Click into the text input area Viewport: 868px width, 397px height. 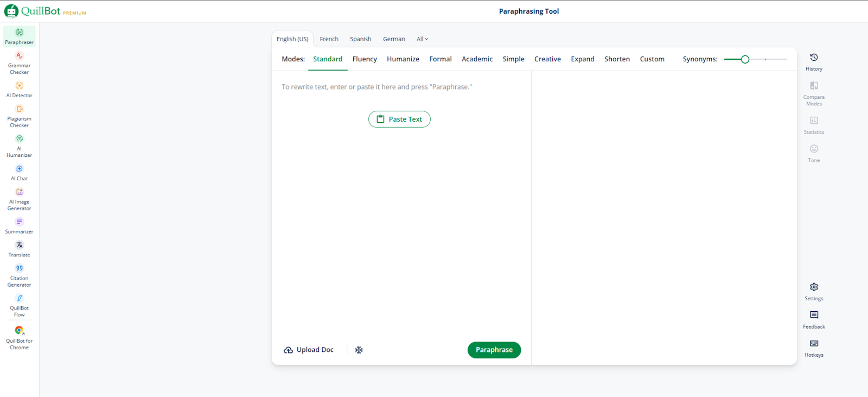point(400,217)
